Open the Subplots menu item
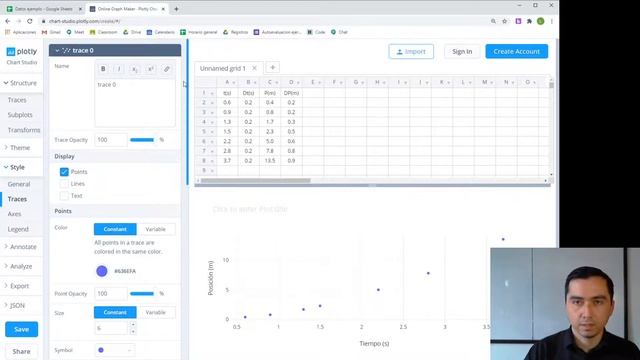The width and height of the screenshot is (640, 360). click(20, 115)
